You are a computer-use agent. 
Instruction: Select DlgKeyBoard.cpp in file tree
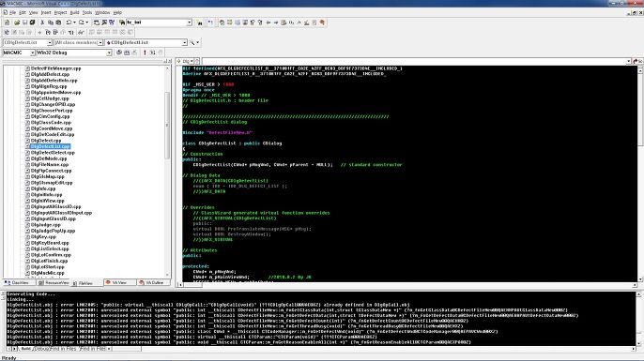50,243
